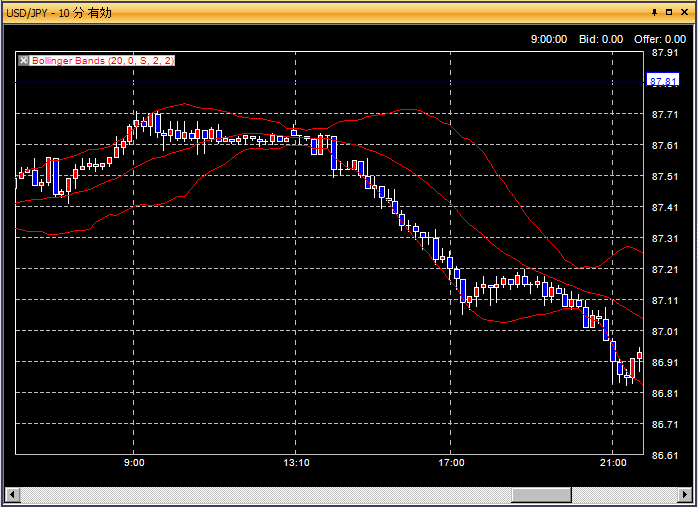Click the 9:00 time axis label
Viewport: 698px width, 507px height.
click(x=134, y=463)
